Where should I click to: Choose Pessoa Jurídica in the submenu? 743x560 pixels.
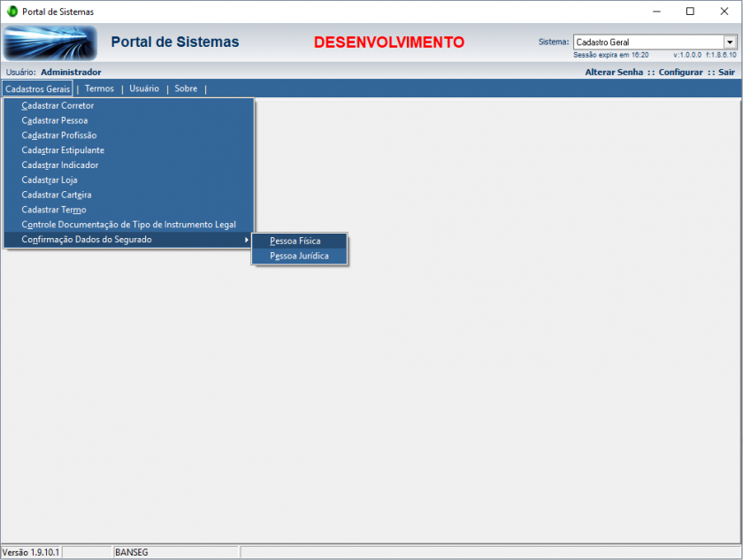click(299, 256)
